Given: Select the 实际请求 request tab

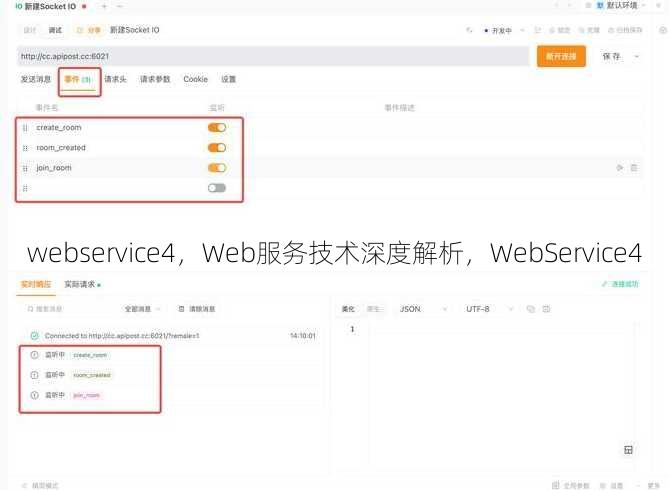Looking at the screenshot, I should (80, 284).
